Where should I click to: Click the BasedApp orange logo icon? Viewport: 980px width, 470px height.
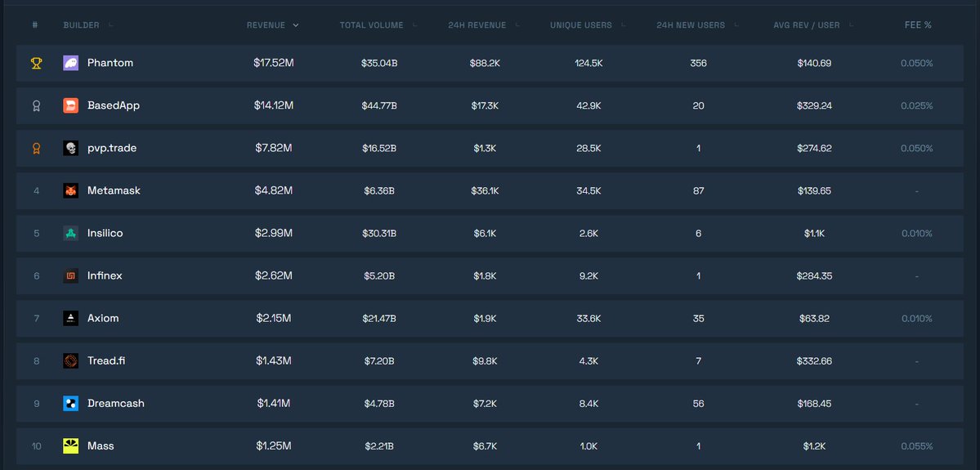pos(70,105)
